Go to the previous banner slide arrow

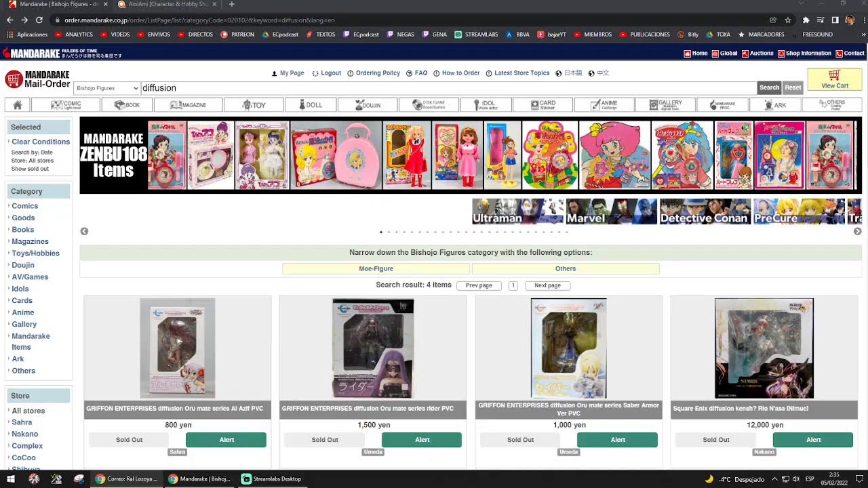84,231
